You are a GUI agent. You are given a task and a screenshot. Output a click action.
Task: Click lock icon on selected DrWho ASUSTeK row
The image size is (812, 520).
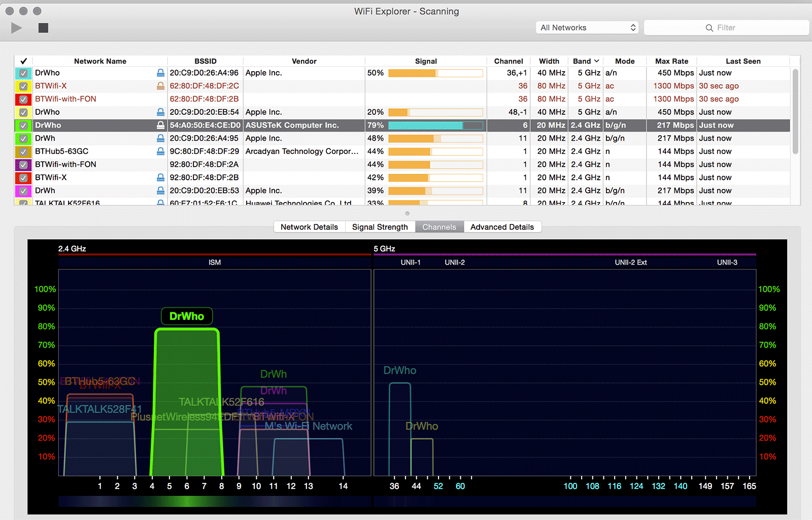tap(160, 125)
